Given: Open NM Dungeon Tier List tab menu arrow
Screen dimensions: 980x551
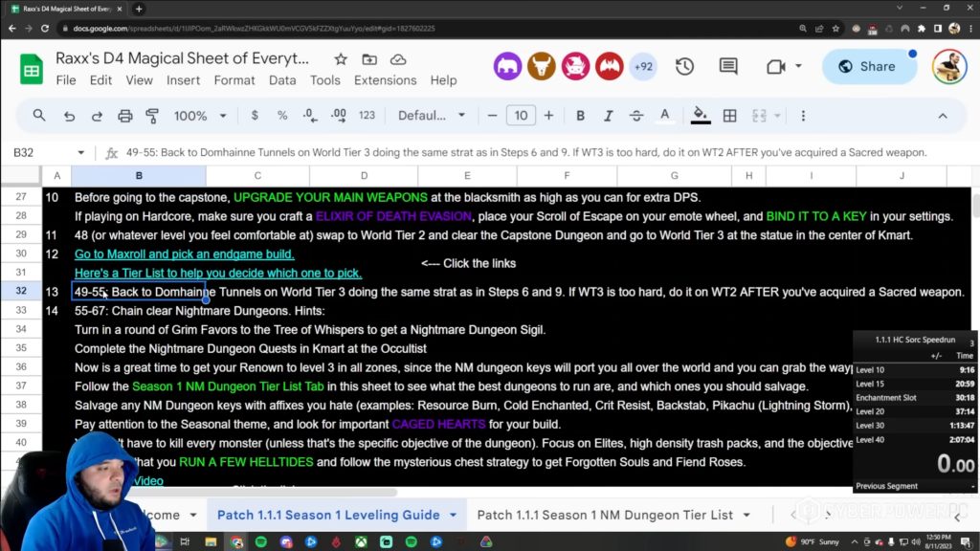Looking at the screenshot, I should pos(746,516).
